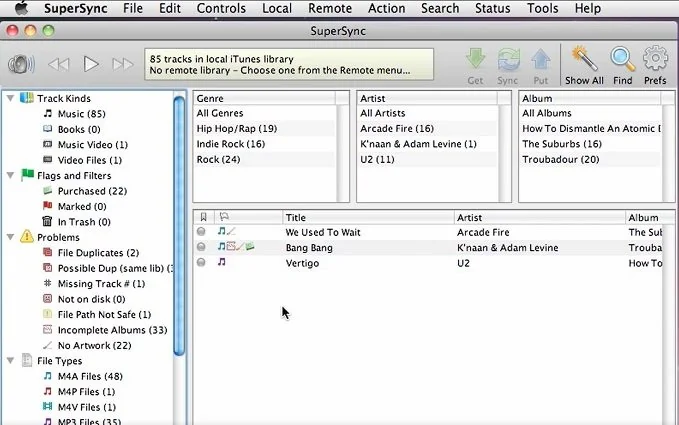Select Books (0) in sidebar
This screenshot has width=679, height=425.
[x=79, y=130]
